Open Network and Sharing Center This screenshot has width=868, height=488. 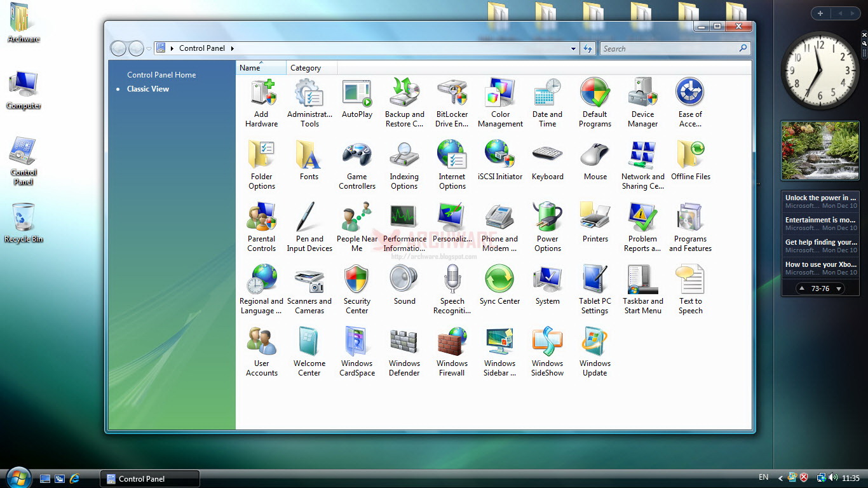[643, 165]
